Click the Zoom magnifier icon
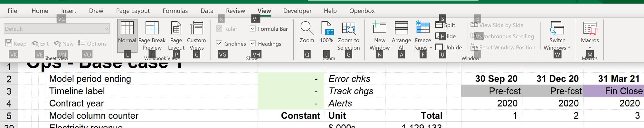644x128 pixels. pos(307,28)
